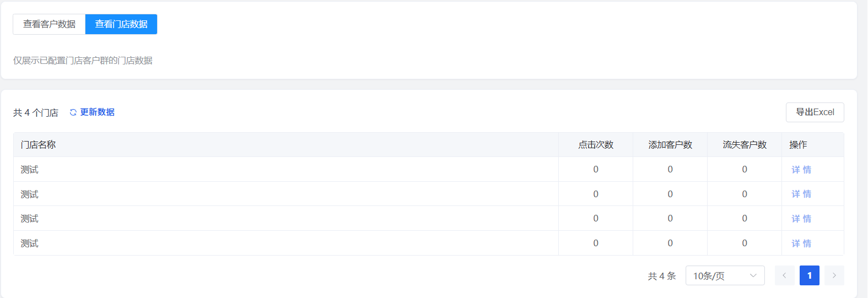Switch to 查看客户数据 tab
Screen dimensions: 868x298
click(x=49, y=24)
